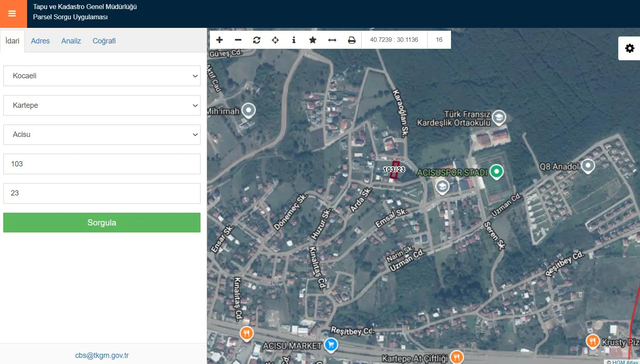Screen dimensions: 640x364
Task: Click the school marker below ACISUSPOR STADI label
Action: 442,187
